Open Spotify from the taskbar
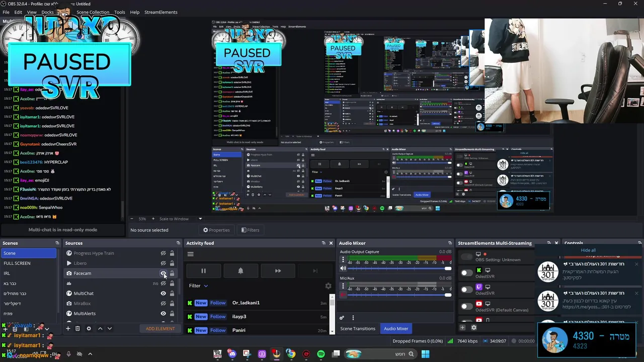Image resolution: width=644 pixels, height=362 pixels. [x=321, y=354]
